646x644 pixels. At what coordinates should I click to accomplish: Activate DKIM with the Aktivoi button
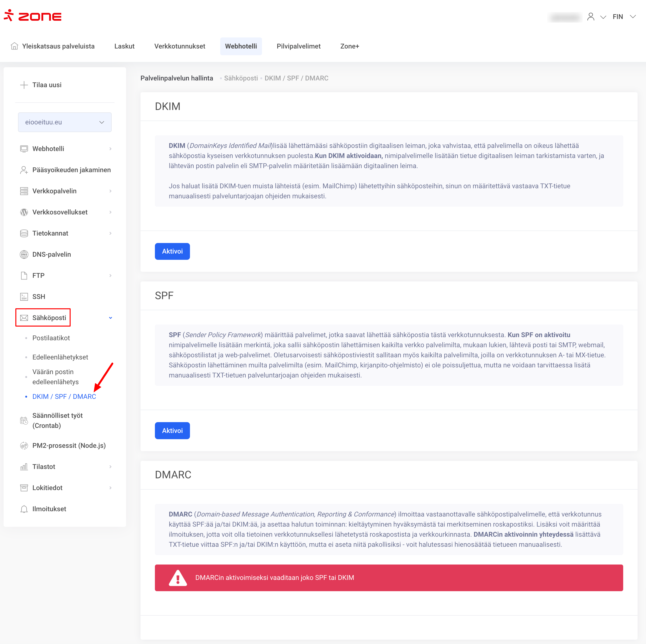(172, 251)
